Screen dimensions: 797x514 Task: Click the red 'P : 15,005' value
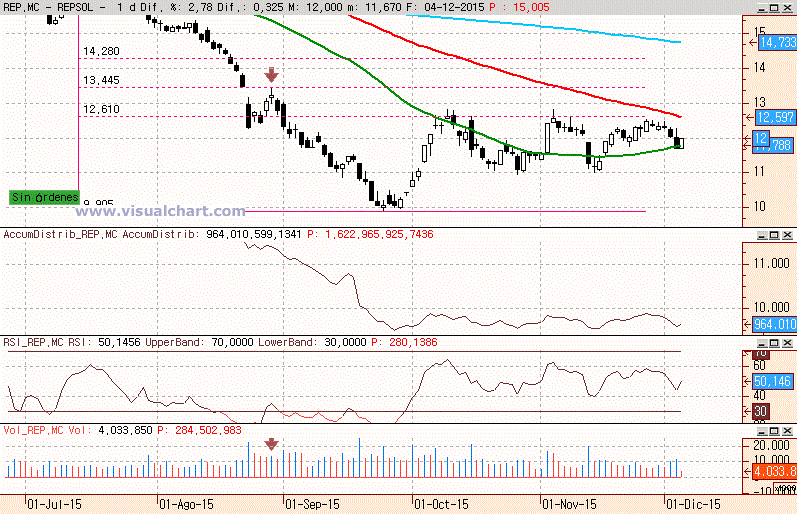519,7
